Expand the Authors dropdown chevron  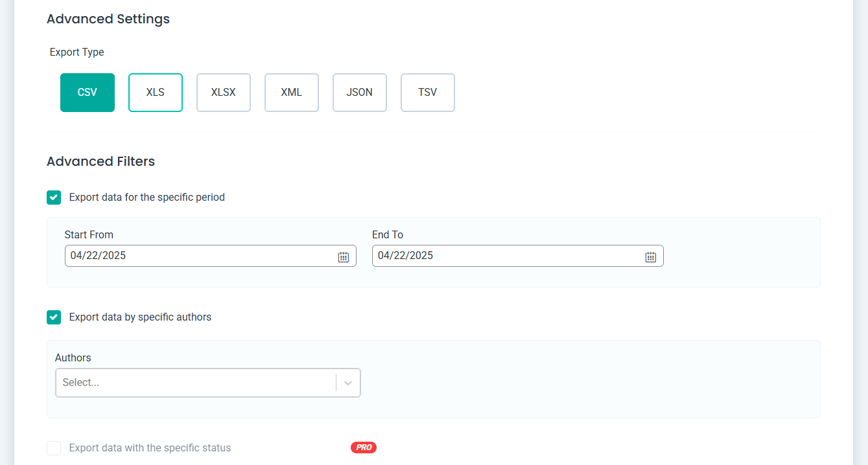[348, 383]
